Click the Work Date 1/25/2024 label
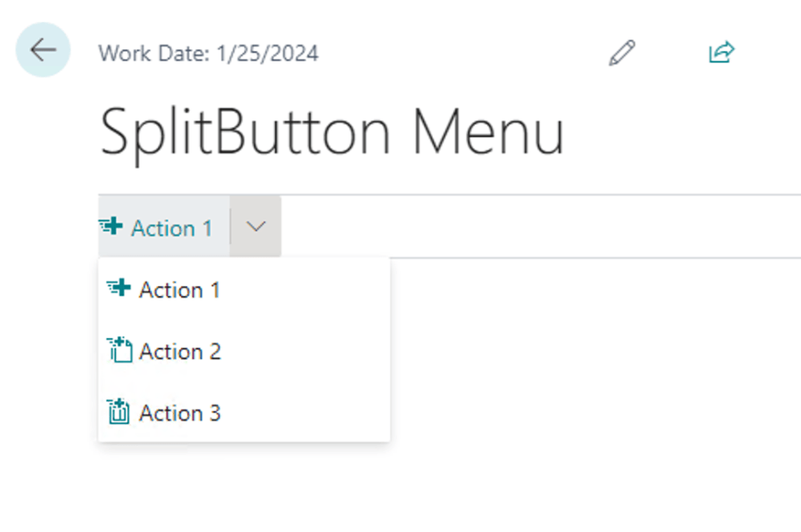Viewport: 801px width, 532px height. click(209, 53)
